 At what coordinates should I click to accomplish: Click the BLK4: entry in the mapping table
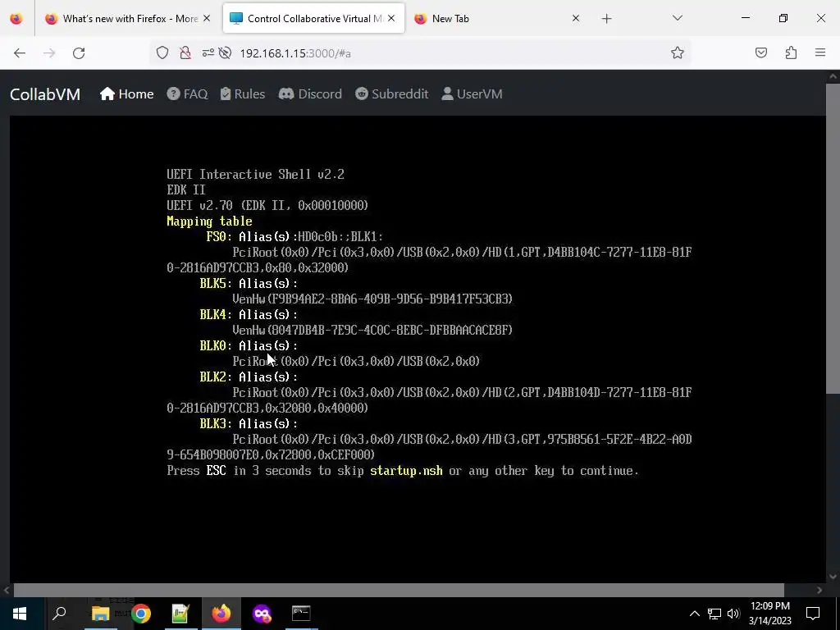pyautogui.click(x=216, y=314)
